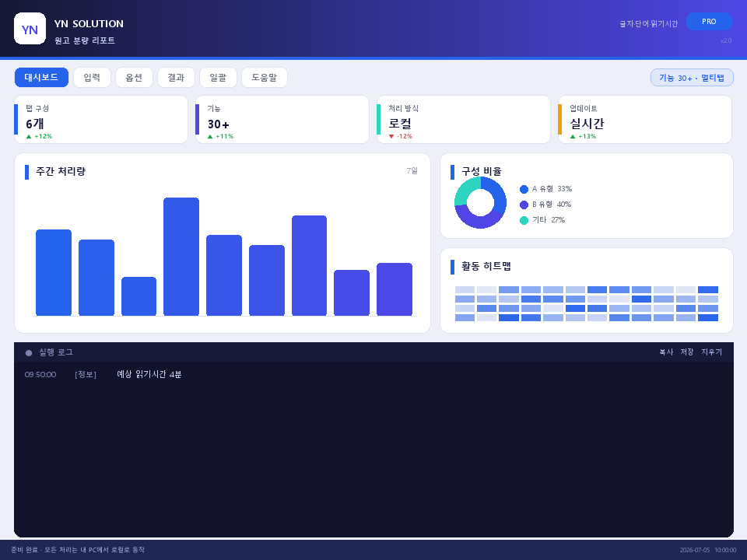Click the 기타 teal legend dot
The height and width of the screenshot is (560, 747).
pyautogui.click(x=524, y=220)
